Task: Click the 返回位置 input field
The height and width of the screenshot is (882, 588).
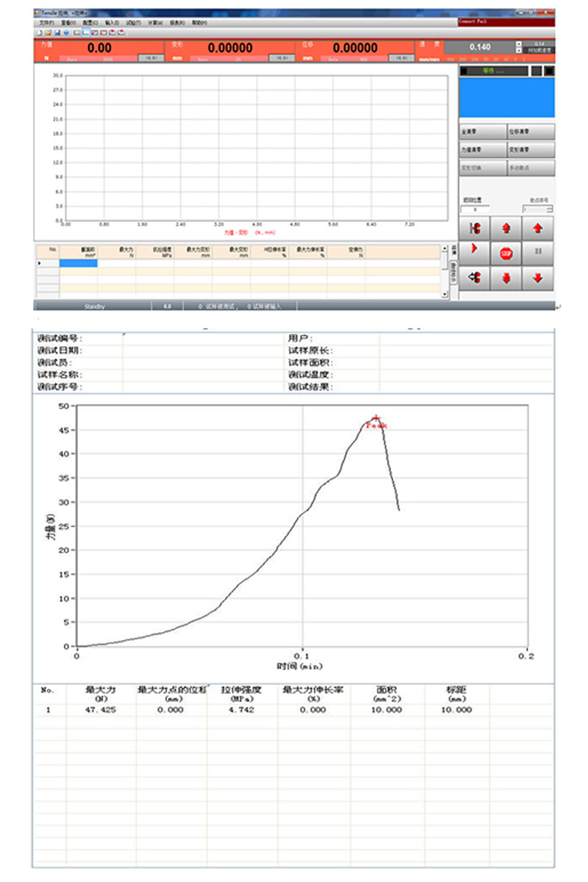Action: (474, 209)
